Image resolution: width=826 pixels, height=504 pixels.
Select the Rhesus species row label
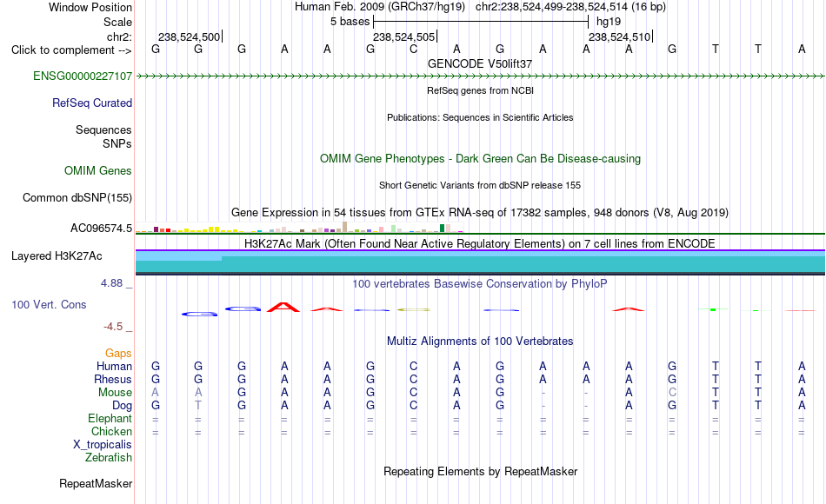click(113, 379)
